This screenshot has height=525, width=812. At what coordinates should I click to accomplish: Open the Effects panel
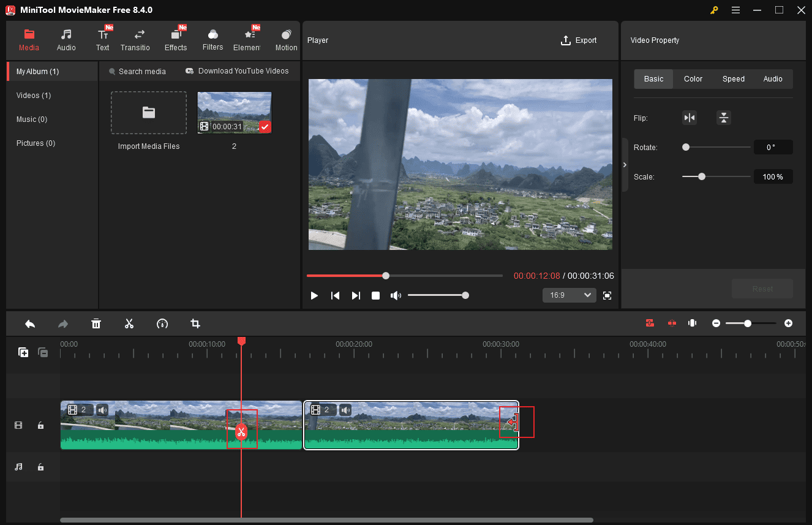pyautogui.click(x=176, y=39)
